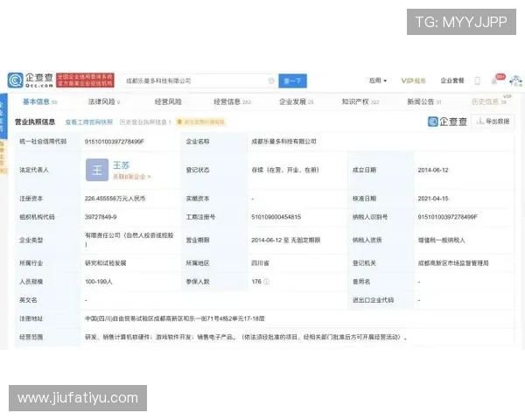Click the taxpayer qualification 增值税一般纳税人
Screen dimensions: 525x420
coord(441,240)
